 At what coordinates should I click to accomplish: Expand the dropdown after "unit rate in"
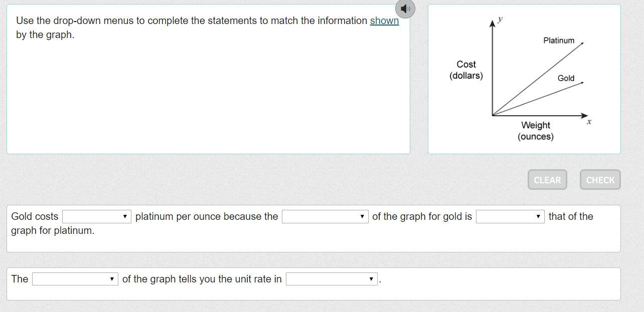(331, 279)
